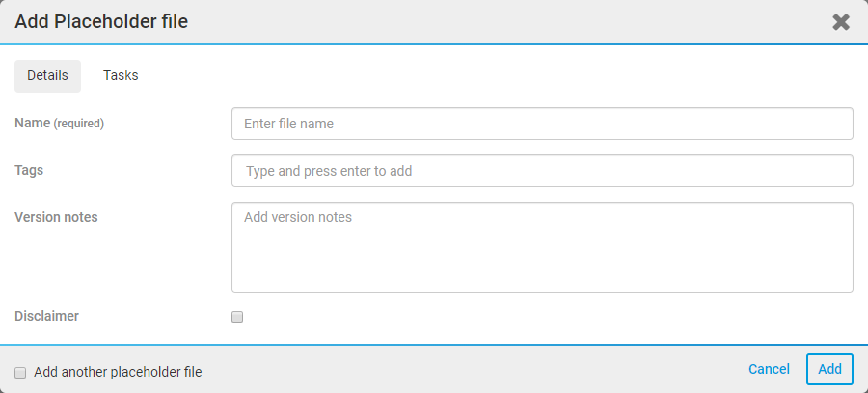Viewport: 868px width, 393px height.
Task: Focus the Add version notes textarea
Action: [x=542, y=246]
